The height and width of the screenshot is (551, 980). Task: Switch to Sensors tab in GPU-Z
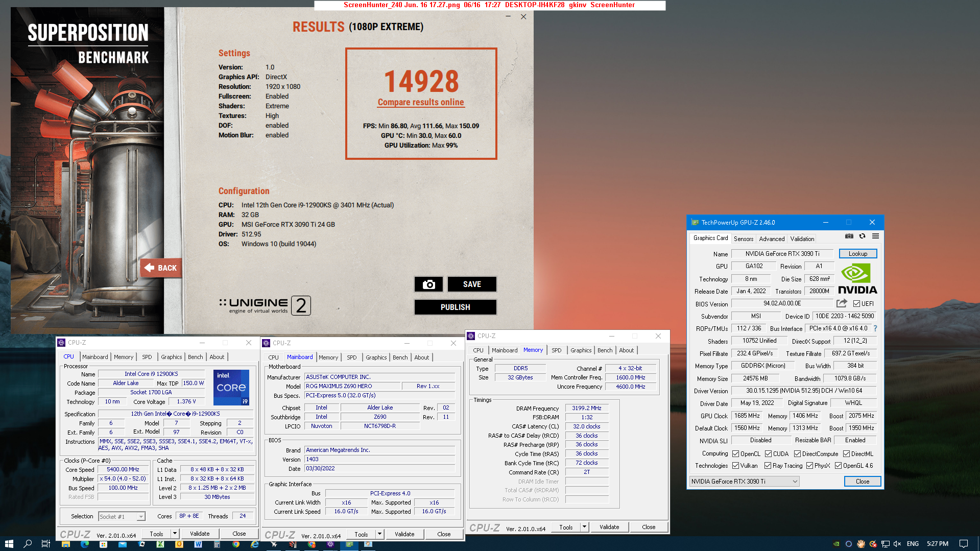pos(744,239)
